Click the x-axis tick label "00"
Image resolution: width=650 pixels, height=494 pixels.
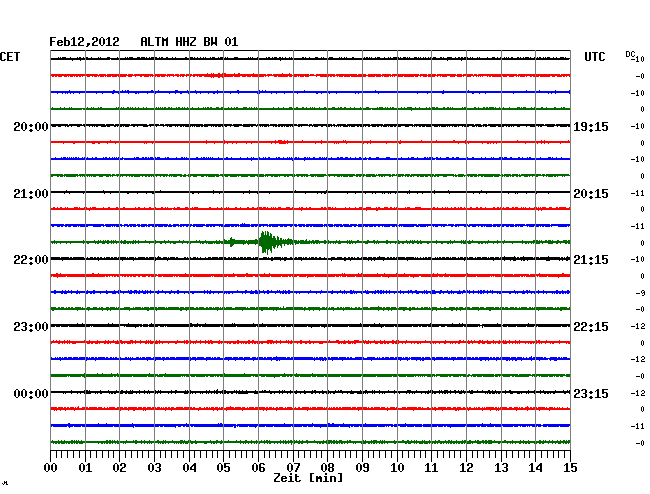pos(51,468)
